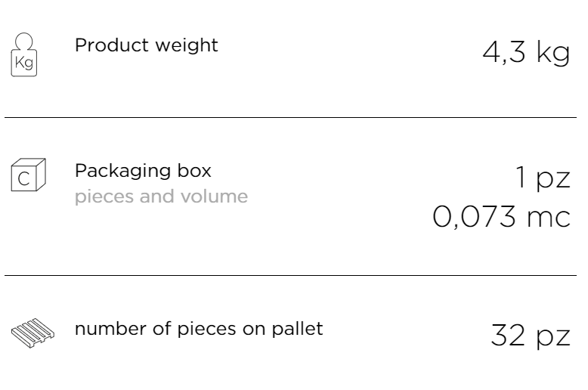Click the divider line below Packaging box

[291, 275]
